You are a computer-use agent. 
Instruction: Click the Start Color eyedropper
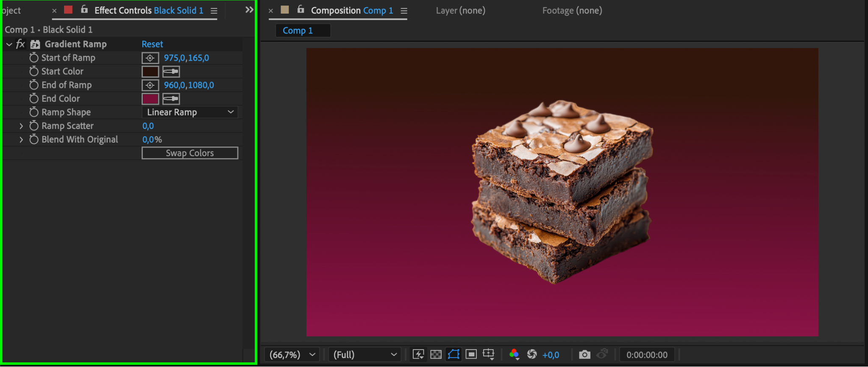[x=171, y=72]
